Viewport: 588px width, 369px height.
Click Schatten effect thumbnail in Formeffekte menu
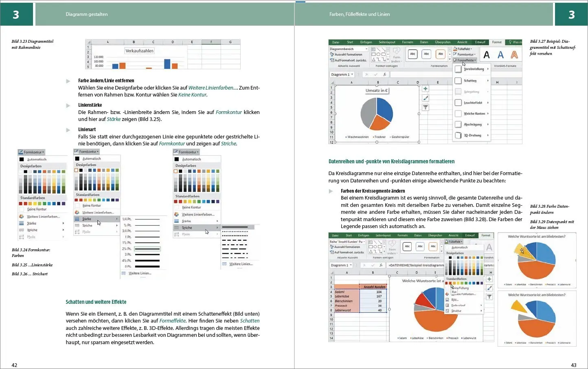tap(458, 81)
